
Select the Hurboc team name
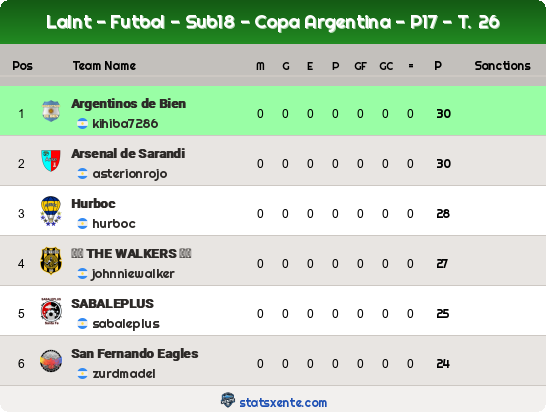coord(93,204)
